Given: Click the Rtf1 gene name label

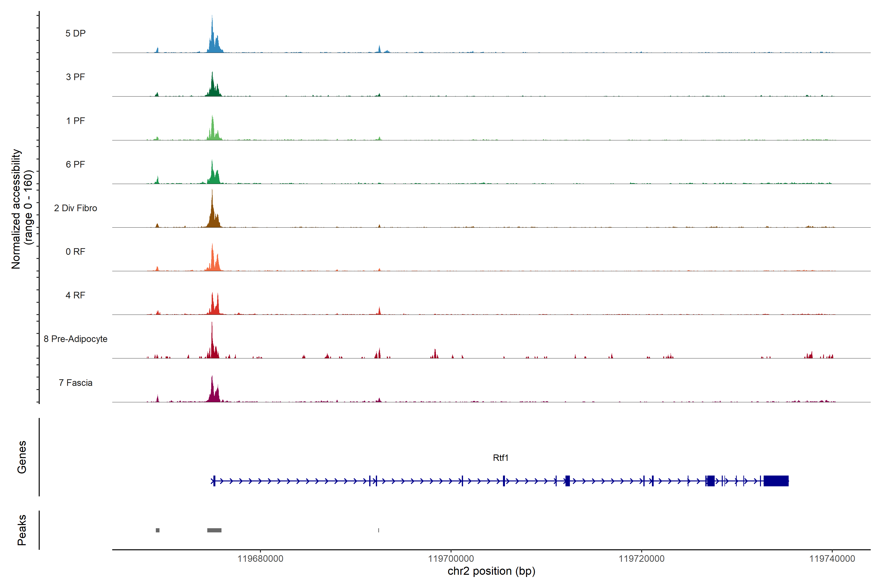Looking at the screenshot, I should click(x=500, y=457).
